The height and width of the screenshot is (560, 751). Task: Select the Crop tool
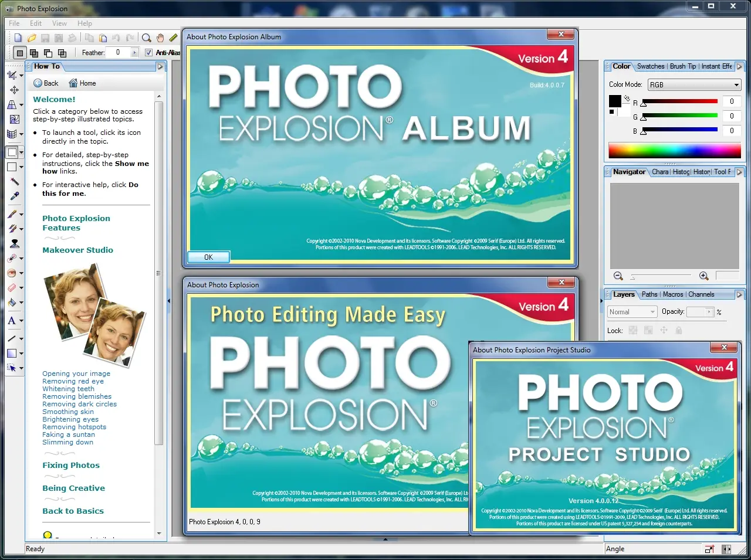(x=12, y=75)
